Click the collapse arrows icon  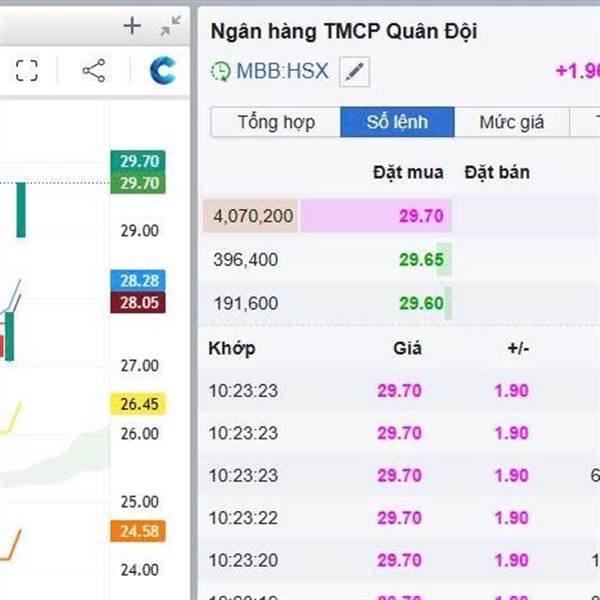tap(171, 26)
